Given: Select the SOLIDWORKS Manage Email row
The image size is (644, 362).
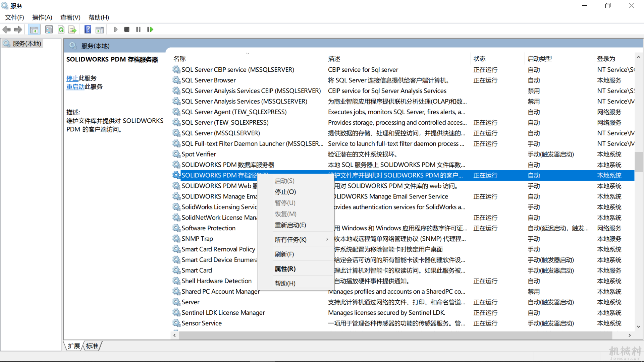Looking at the screenshot, I should (x=403, y=196).
